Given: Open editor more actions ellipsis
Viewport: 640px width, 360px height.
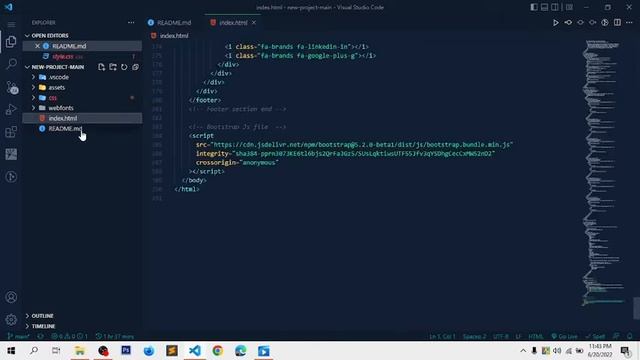Looking at the screenshot, I should (629, 22).
